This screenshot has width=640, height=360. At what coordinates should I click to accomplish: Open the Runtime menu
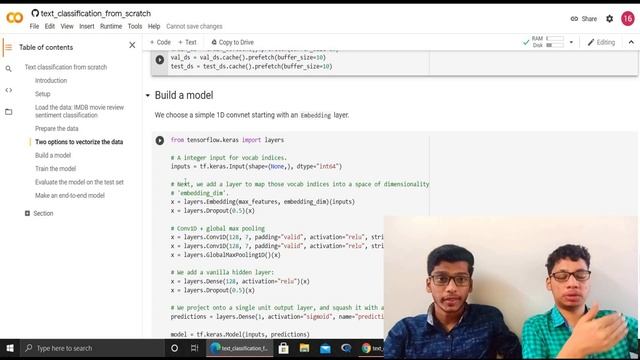point(111,26)
